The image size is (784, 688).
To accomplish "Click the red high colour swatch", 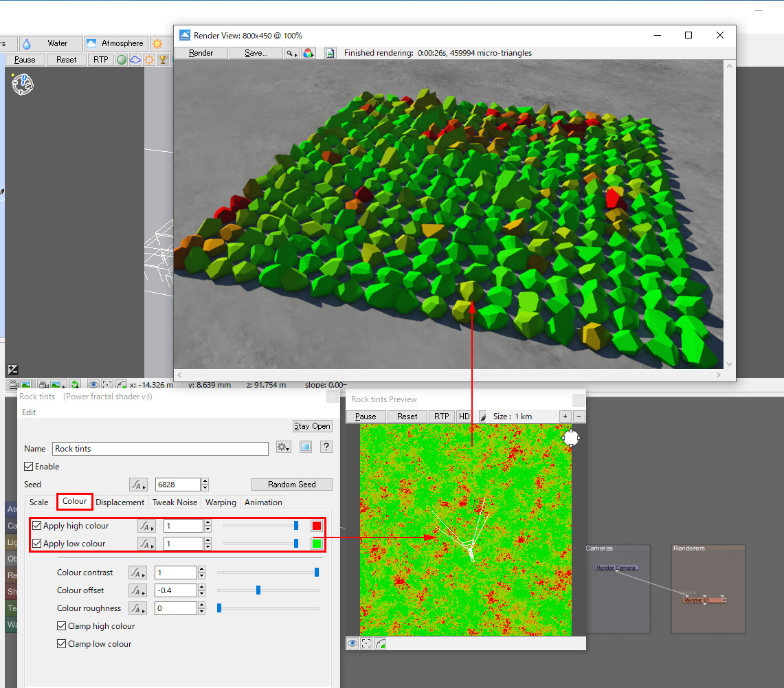I will 317,526.
